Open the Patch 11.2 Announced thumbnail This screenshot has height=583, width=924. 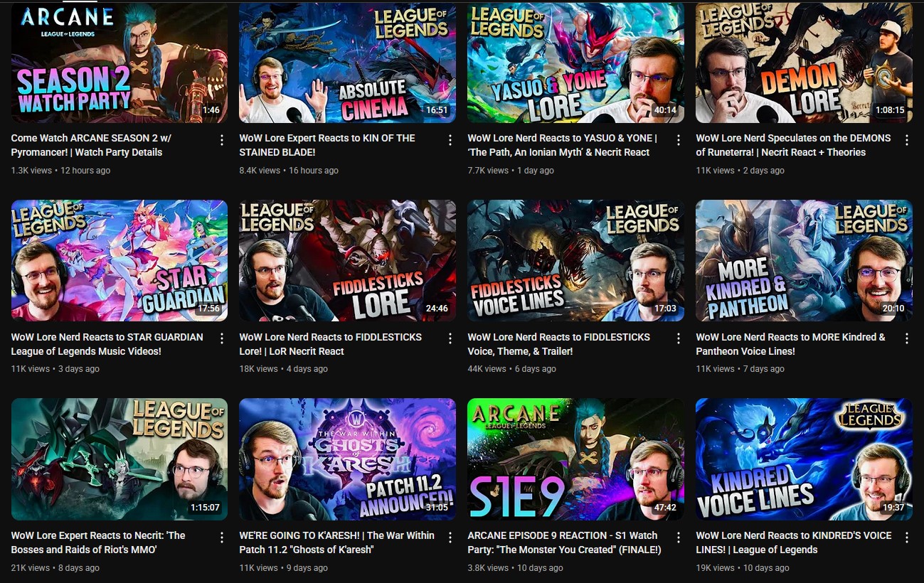(347, 459)
